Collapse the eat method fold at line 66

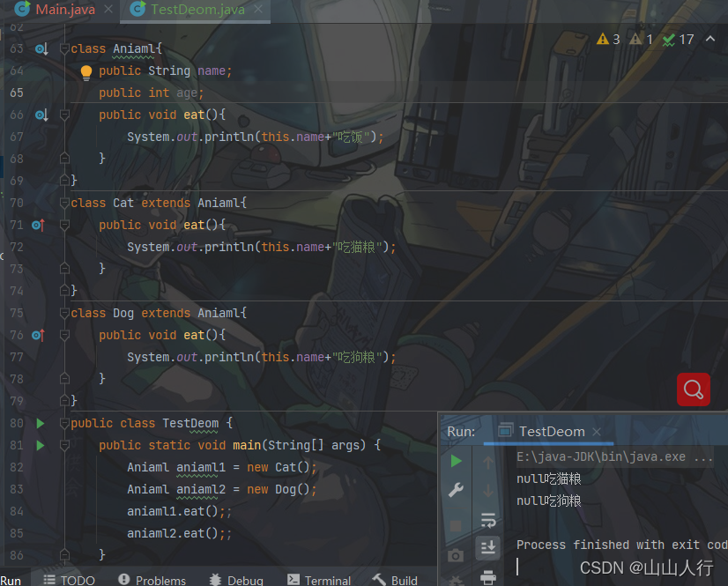pyautogui.click(x=64, y=115)
